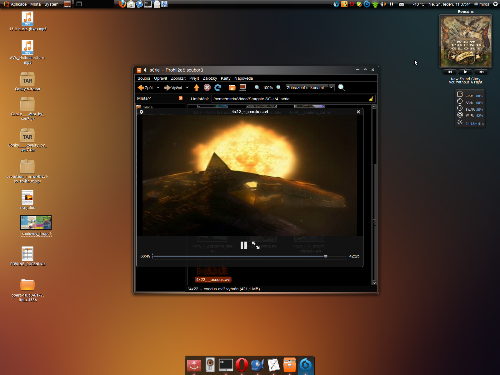The image size is (500, 375).
Task: Open Opera from the bottom dock
Action: point(242,365)
